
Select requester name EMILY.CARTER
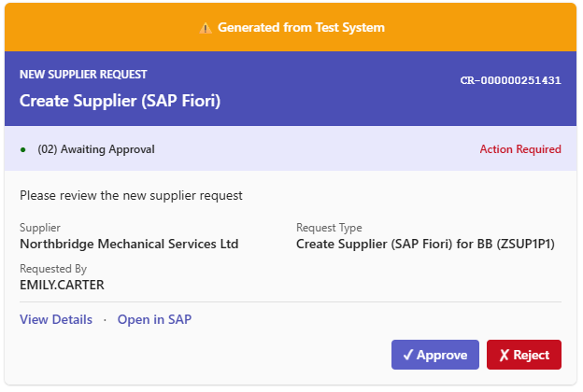[62, 285]
